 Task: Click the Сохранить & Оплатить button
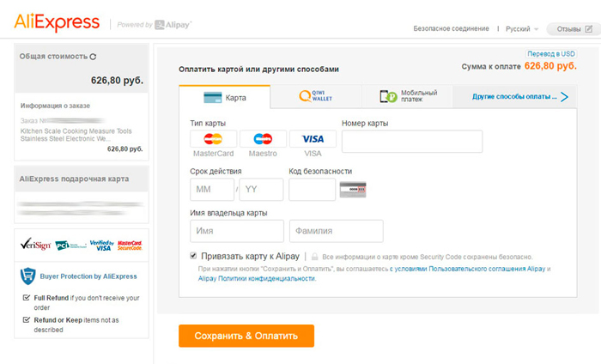[x=246, y=336]
